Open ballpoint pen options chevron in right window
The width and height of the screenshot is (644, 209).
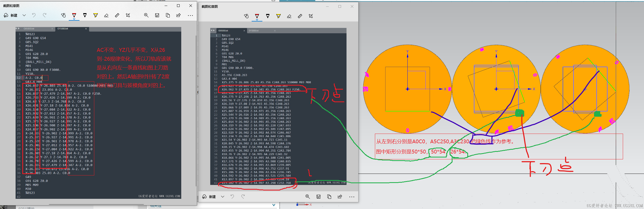[x=257, y=20]
